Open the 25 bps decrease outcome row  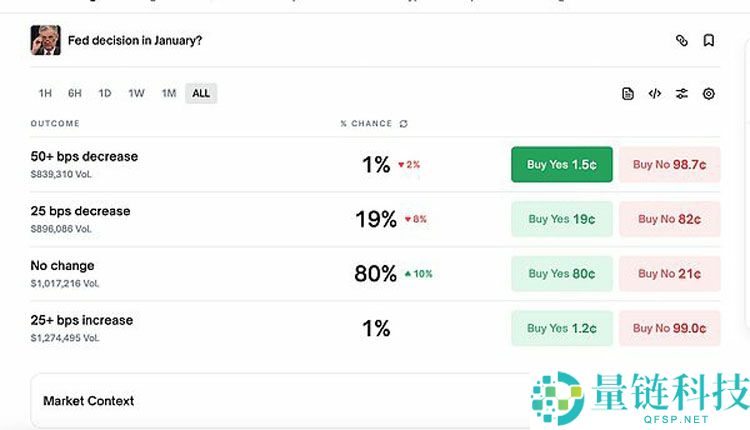(80, 211)
